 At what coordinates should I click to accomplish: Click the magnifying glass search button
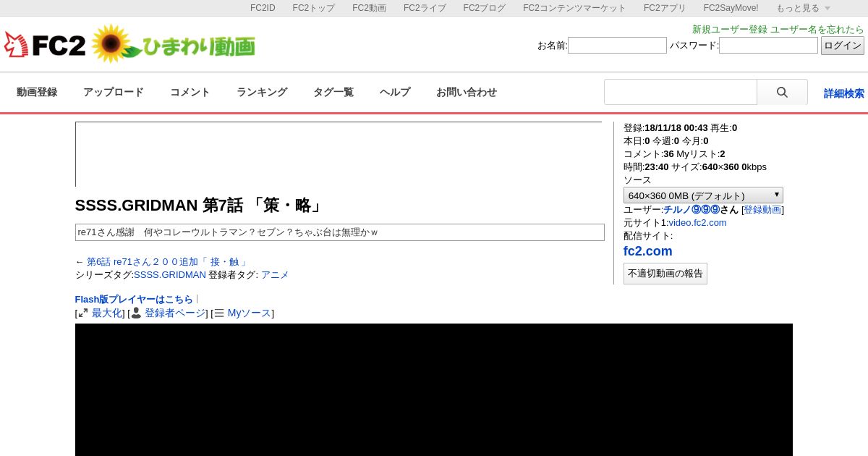tap(782, 93)
